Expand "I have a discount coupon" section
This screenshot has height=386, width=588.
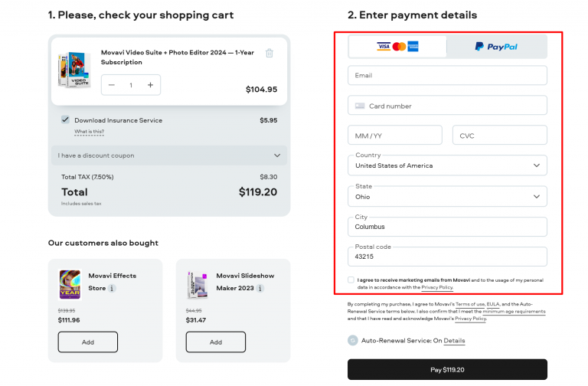(169, 155)
